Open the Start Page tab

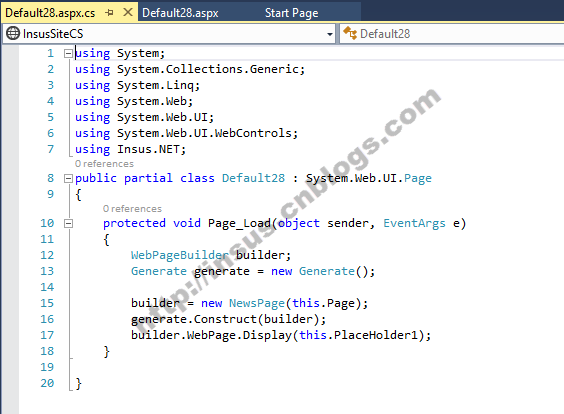click(x=291, y=13)
